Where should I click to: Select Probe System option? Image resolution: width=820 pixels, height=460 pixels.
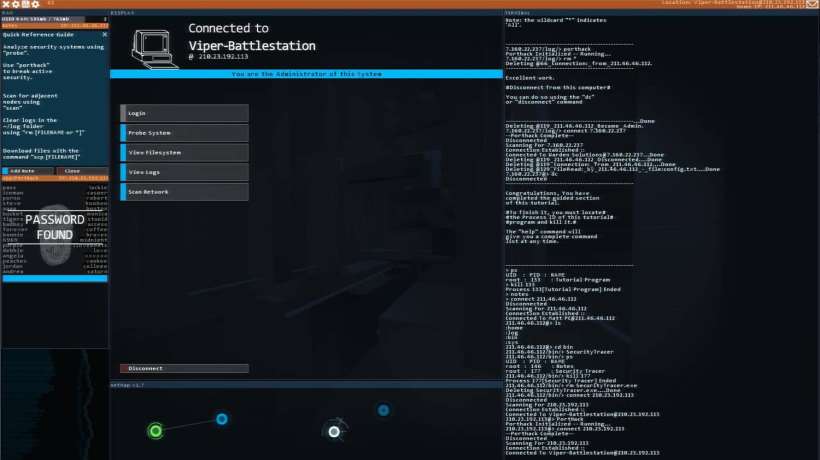184,133
